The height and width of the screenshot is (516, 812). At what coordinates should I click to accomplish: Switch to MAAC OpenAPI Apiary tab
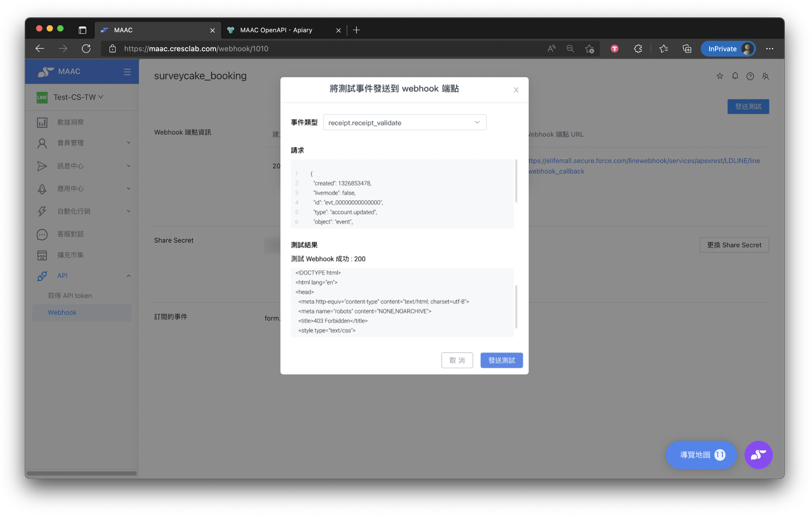(276, 30)
